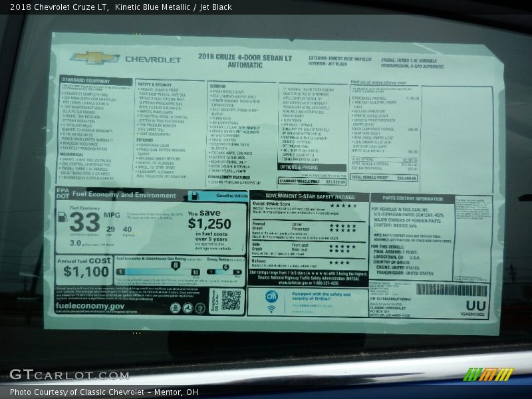Open the fueleconomy.gov link
This screenshot has height=399, width=532.
point(90,306)
